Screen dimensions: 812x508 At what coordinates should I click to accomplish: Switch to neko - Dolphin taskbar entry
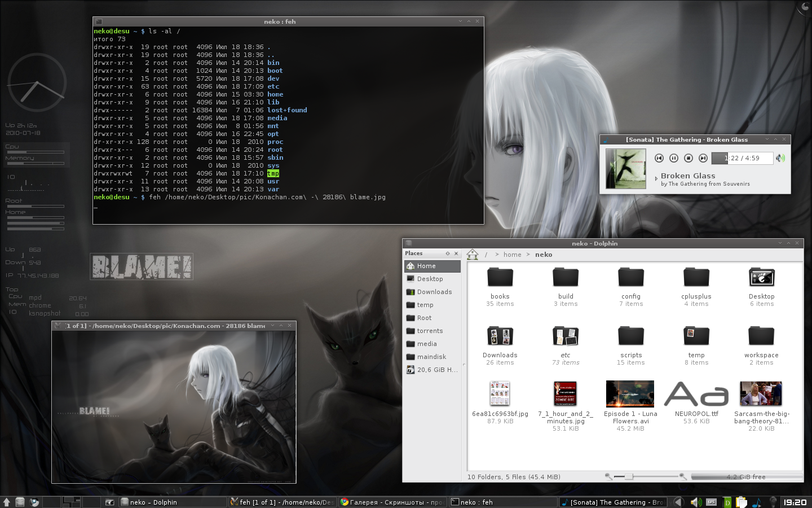pyautogui.click(x=173, y=502)
